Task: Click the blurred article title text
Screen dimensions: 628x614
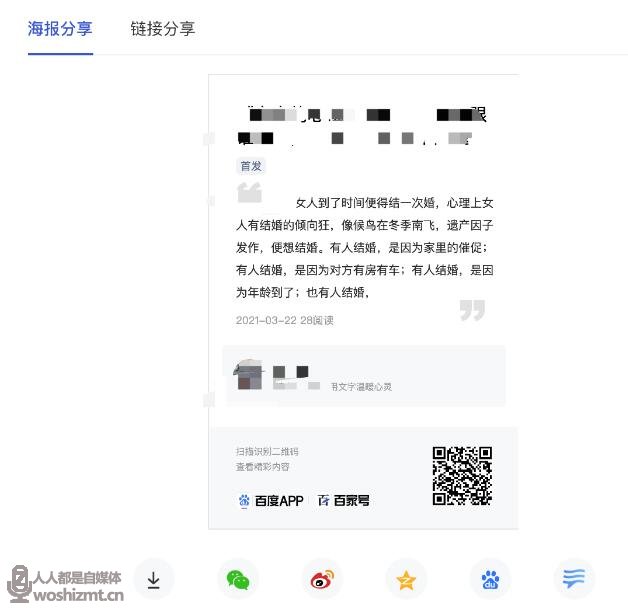Action: point(362,126)
